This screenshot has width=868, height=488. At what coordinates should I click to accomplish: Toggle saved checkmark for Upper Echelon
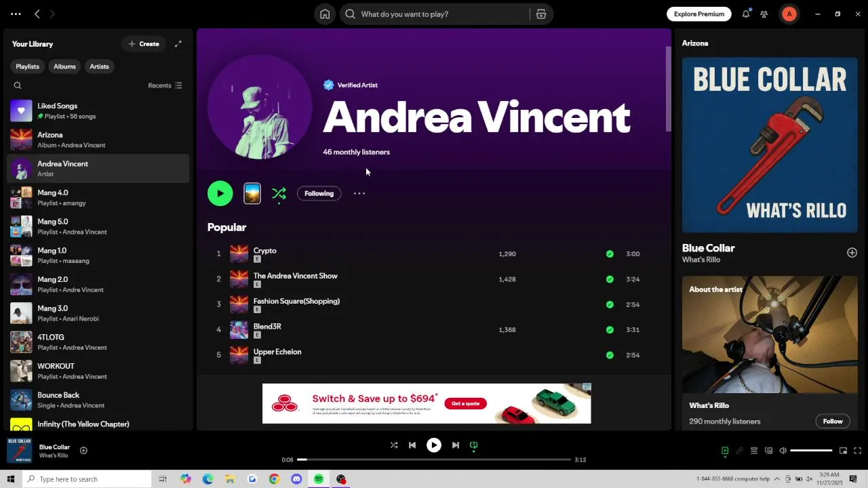[x=610, y=355]
